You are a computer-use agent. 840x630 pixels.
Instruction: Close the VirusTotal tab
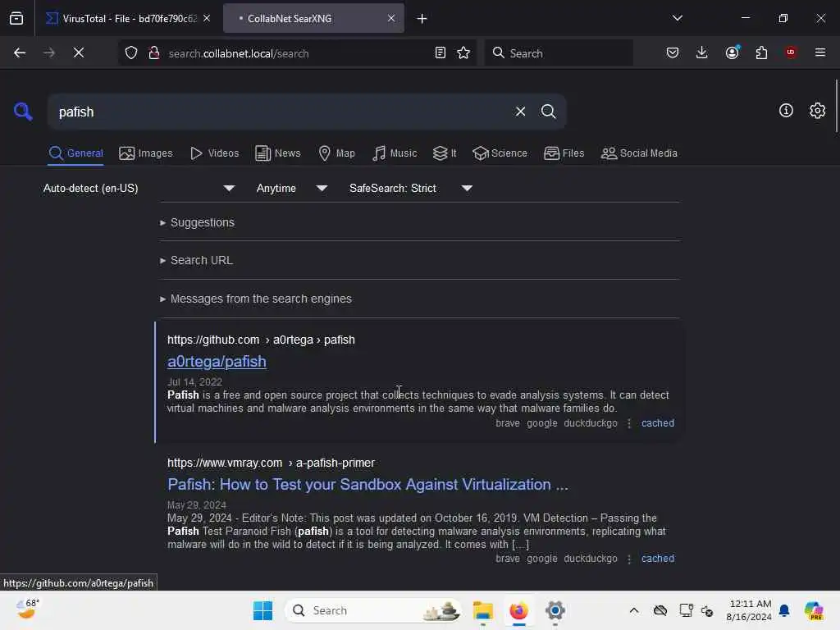pyautogui.click(x=207, y=19)
